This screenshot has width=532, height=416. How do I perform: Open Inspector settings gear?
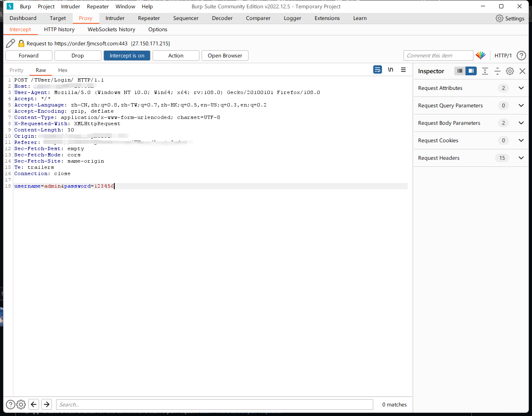pos(510,71)
